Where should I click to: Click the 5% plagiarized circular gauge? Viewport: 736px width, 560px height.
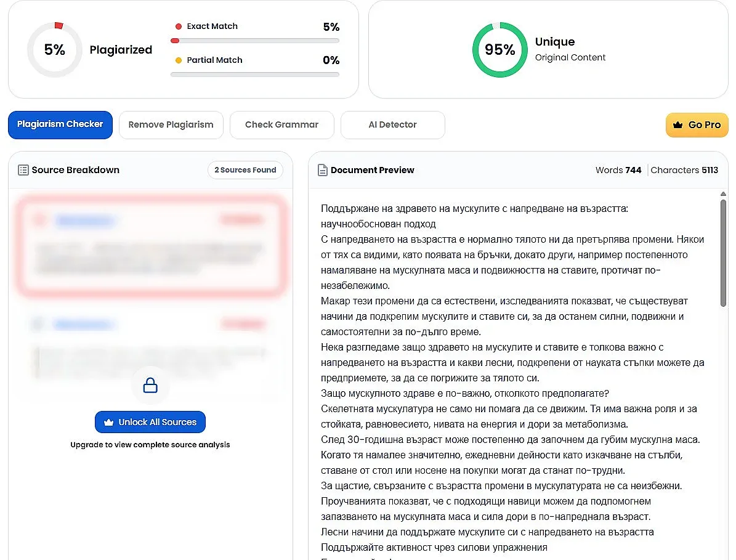[x=55, y=50]
